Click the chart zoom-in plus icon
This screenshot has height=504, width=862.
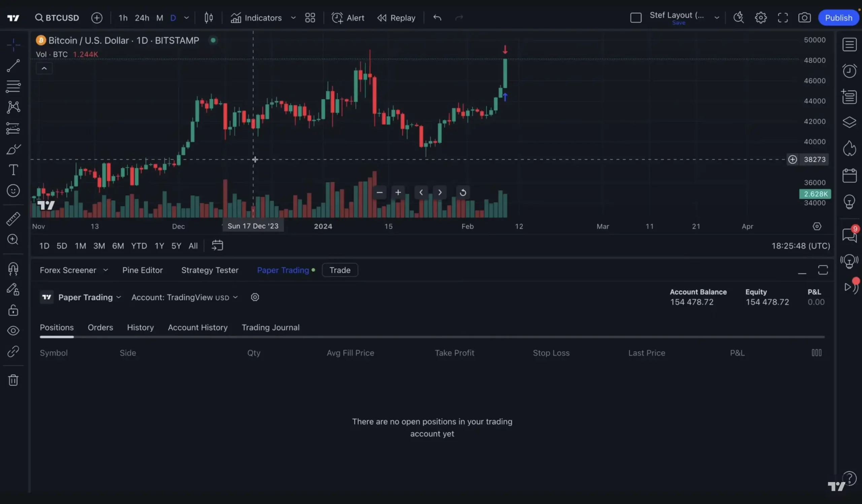pos(399,193)
